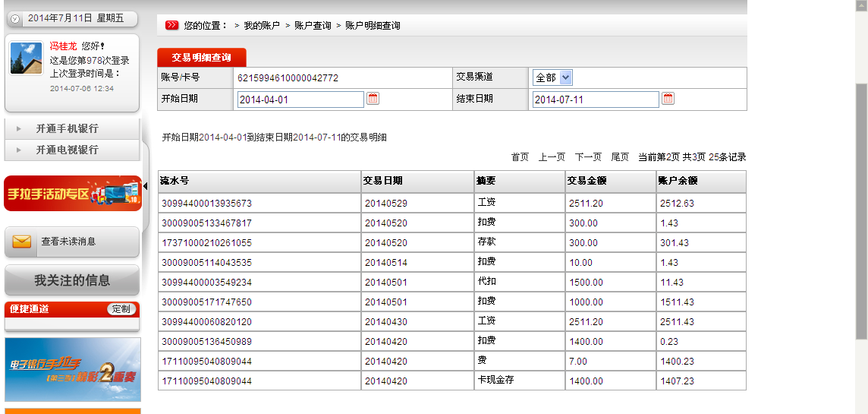Go to 我的账户 in the breadcrumb

click(x=261, y=26)
